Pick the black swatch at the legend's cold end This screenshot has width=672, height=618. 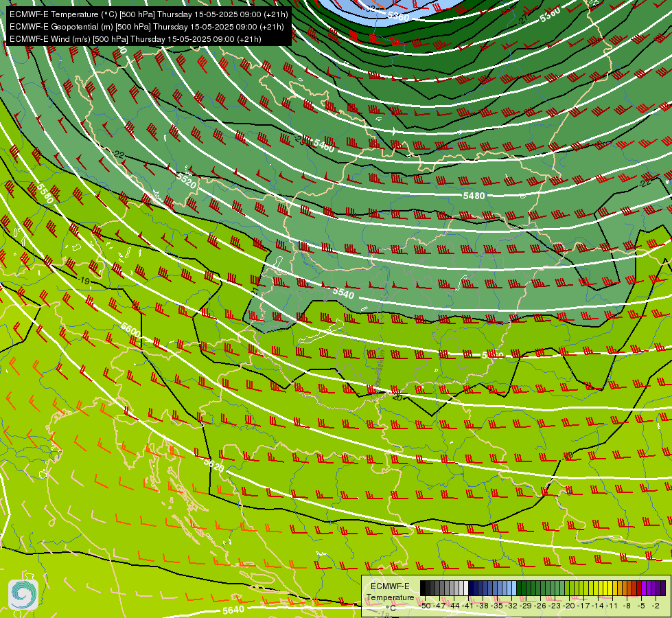[x=423, y=588]
